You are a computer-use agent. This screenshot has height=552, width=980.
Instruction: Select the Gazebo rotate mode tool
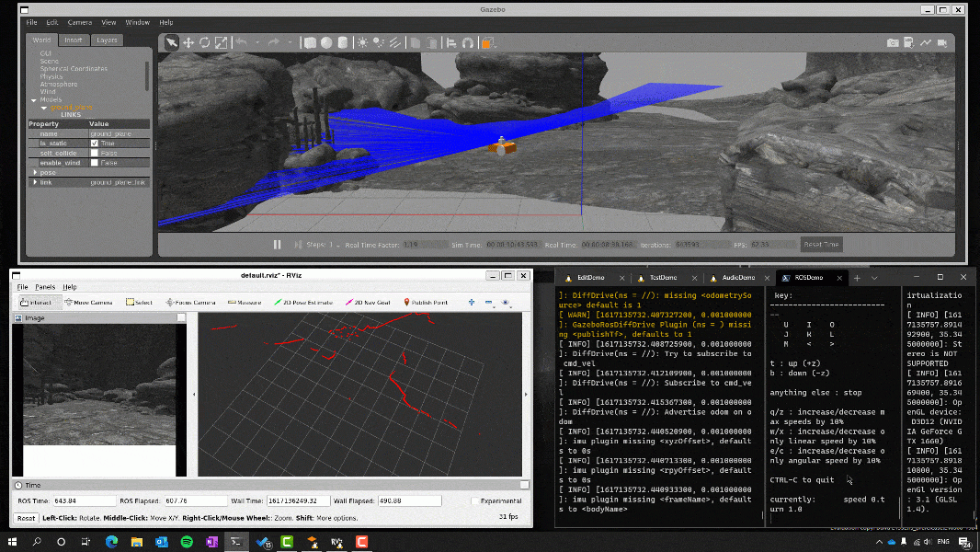coord(204,42)
